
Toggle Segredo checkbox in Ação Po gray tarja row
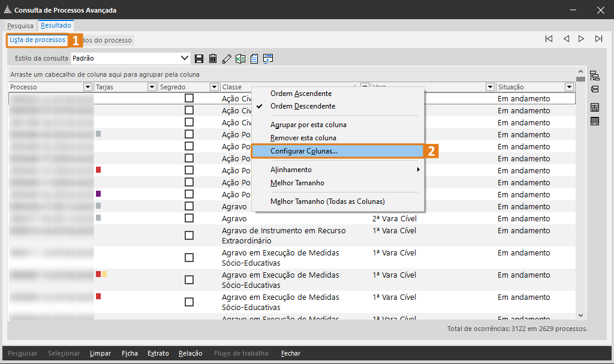[189, 134]
